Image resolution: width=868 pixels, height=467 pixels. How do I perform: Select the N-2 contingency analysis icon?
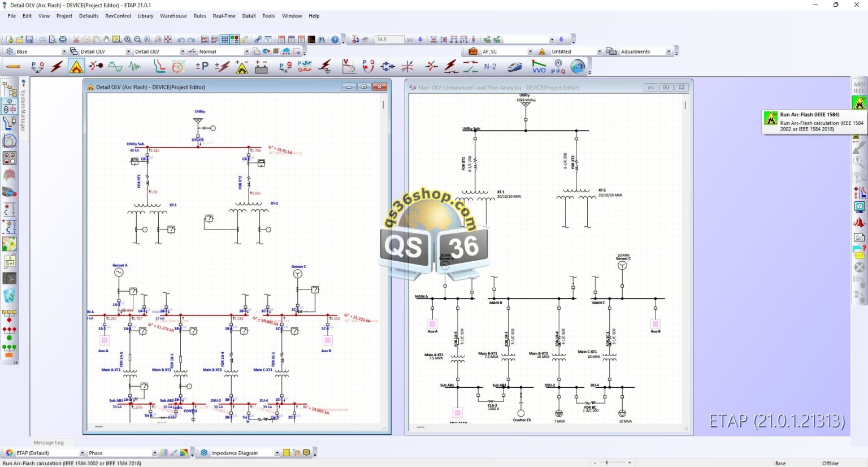490,67
